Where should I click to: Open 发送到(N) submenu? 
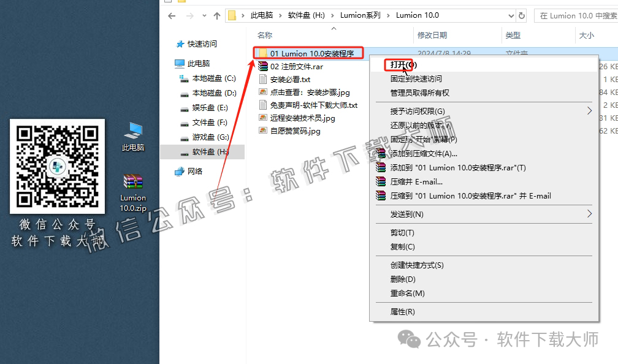484,214
